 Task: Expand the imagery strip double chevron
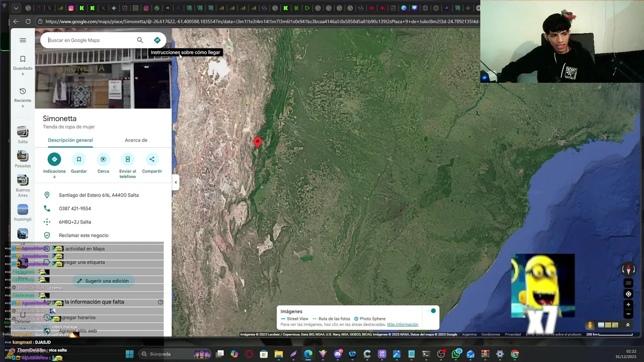tap(627, 325)
